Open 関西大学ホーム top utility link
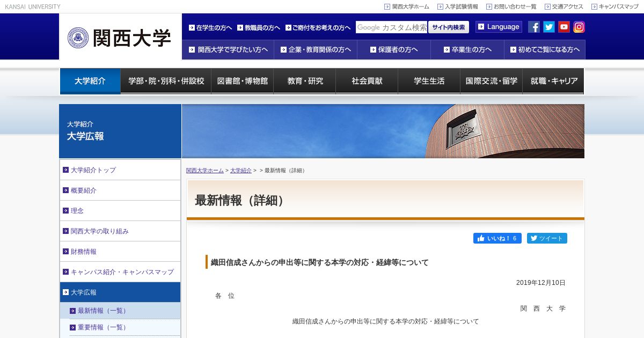 point(407,6)
